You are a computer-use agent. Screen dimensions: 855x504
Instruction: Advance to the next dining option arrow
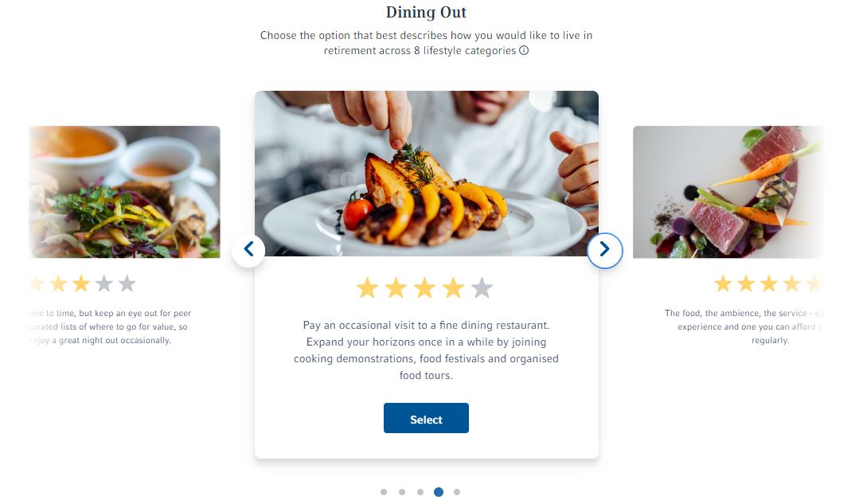pyautogui.click(x=604, y=250)
